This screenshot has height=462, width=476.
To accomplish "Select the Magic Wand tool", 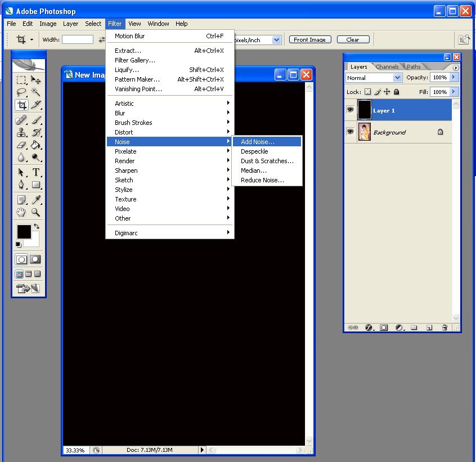I will 36,92.
